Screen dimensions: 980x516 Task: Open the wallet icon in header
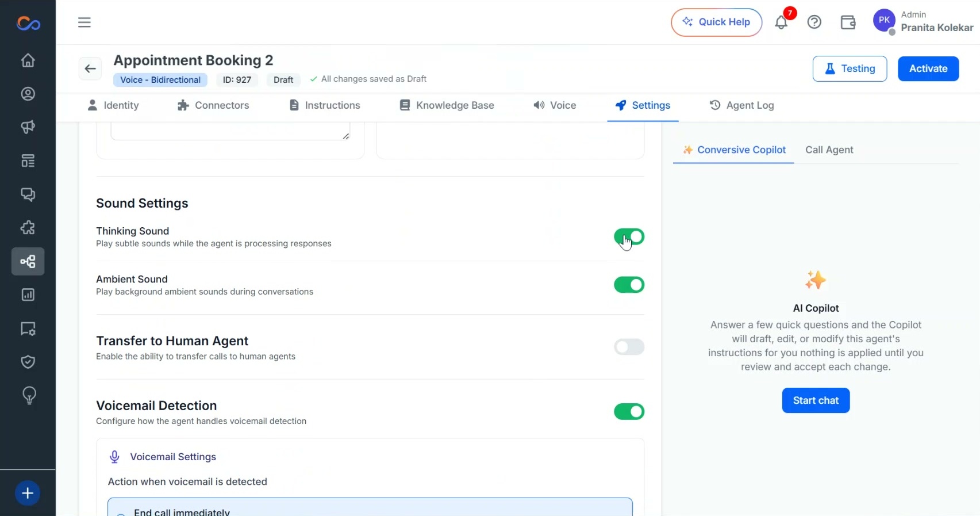point(848,22)
